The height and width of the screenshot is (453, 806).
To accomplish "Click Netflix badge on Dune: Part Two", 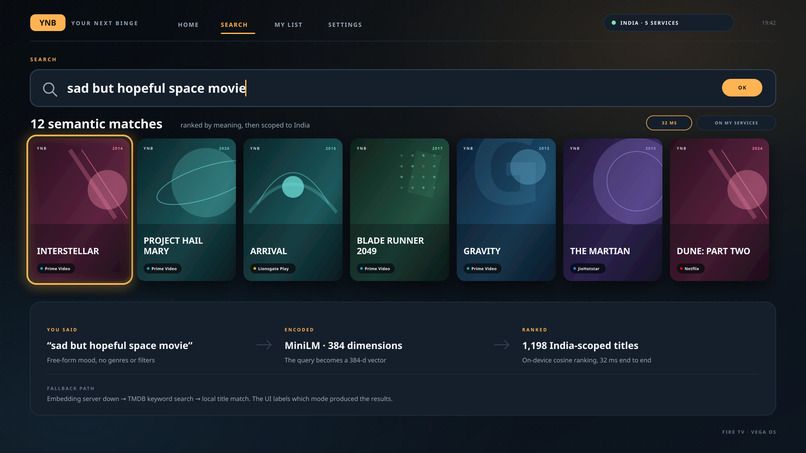I will pyautogui.click(x=690, y=268).
